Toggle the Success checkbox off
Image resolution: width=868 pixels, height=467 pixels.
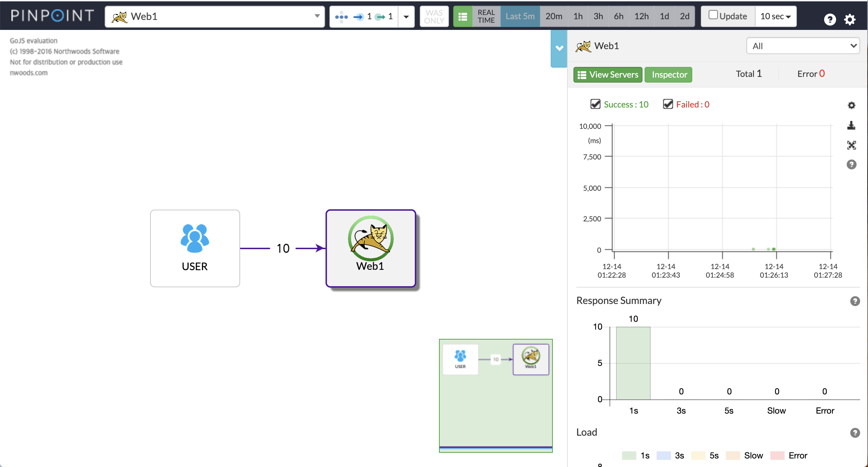(x=595, y=104)
